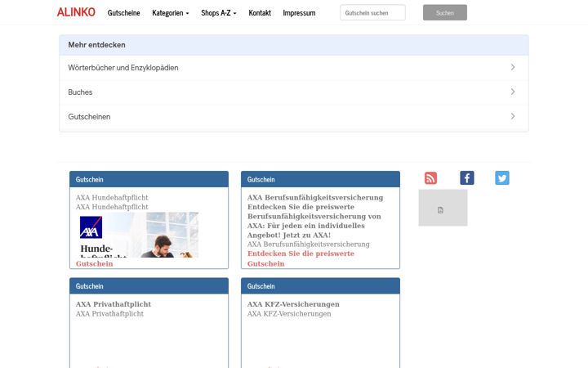
Task: Open the Gutscheinen row
Action: tap(294, 117)
